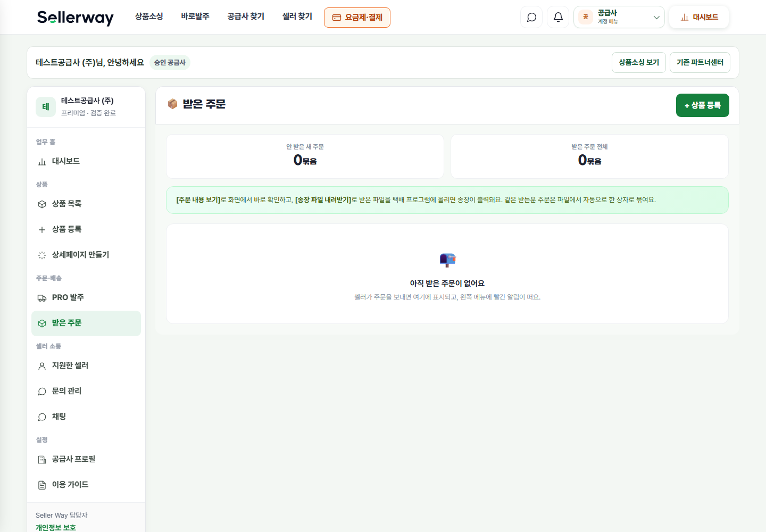This screenshot has height=532, width=766.
Task: Click the 공 account avatar badge
Action: (x=586, y=17)
